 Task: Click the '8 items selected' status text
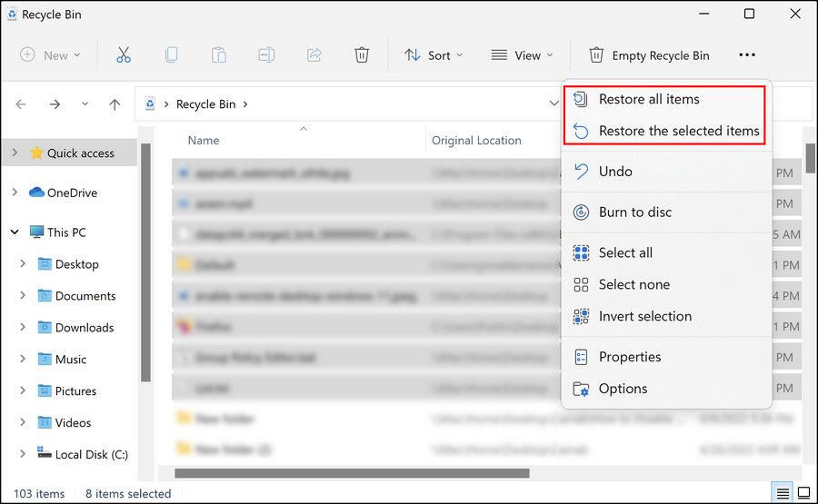pos(128,494)
